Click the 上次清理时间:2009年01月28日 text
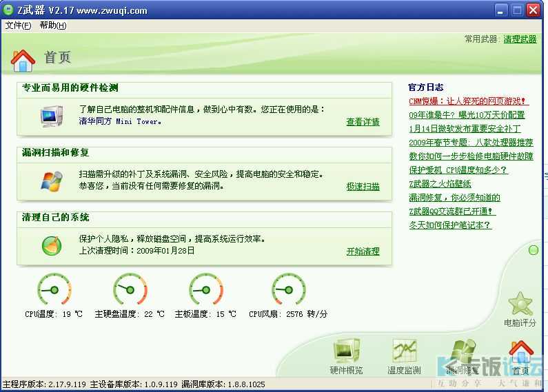 click(x=136, y=251)
